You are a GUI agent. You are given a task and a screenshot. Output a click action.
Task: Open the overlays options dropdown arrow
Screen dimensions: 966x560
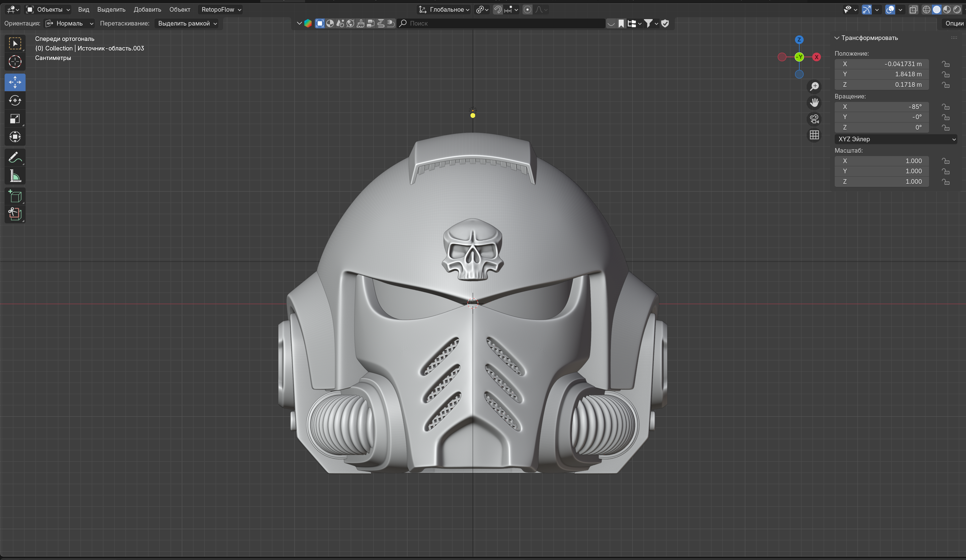click(x=900, y=10)
